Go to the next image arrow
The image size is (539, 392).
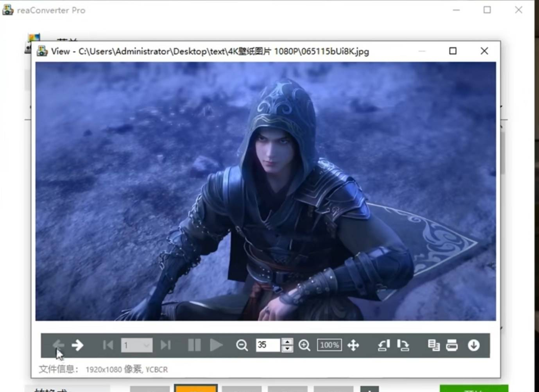[77, 345]
